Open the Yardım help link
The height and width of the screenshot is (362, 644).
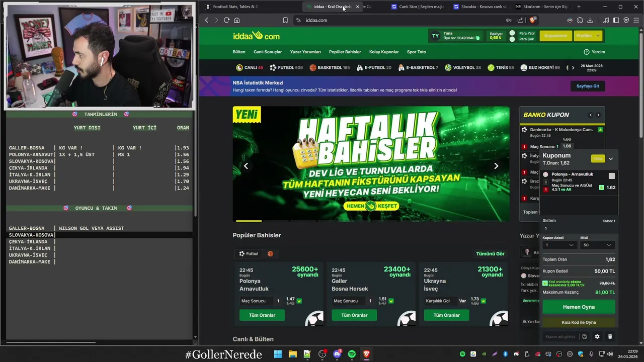[594, 52]
